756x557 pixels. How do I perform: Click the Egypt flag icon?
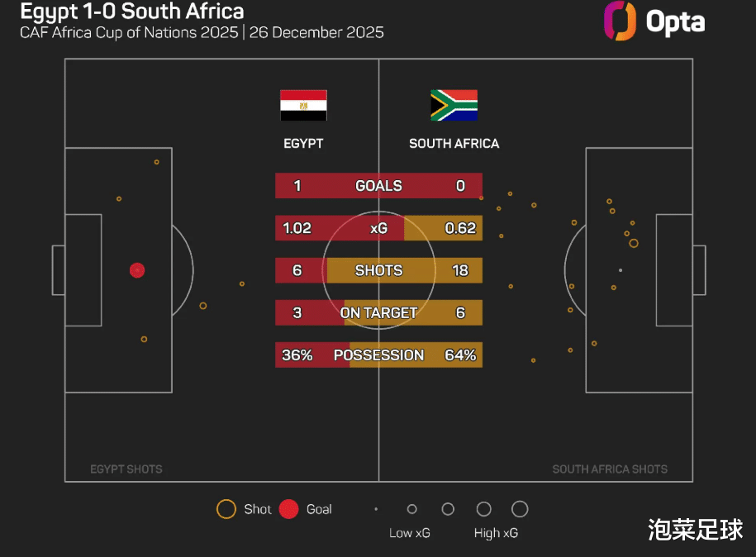coord(303,106)
